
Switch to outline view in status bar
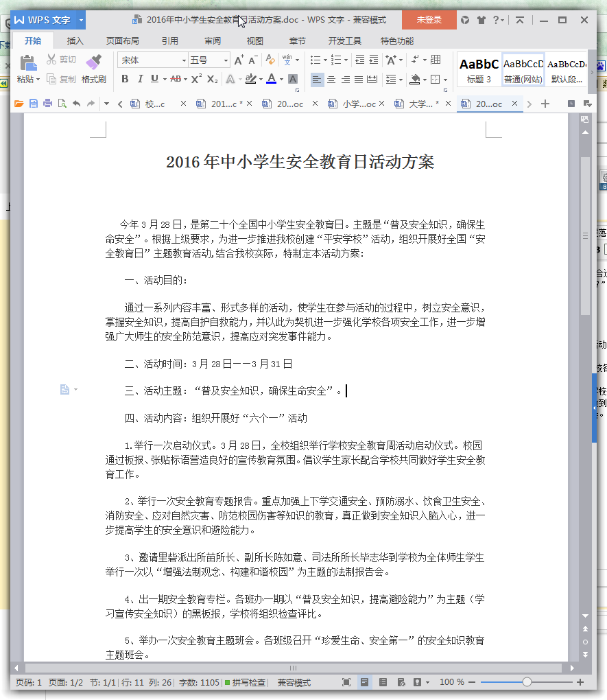tap(383, 682)
